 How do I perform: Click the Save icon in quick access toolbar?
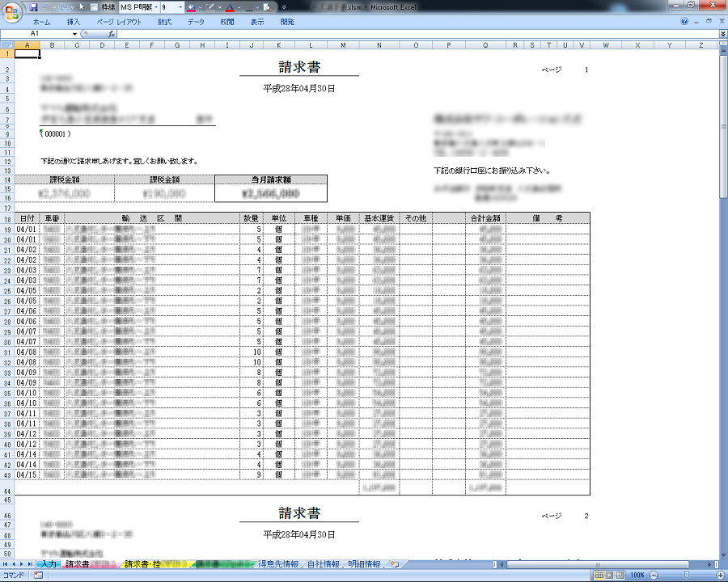tap(34, 6)
